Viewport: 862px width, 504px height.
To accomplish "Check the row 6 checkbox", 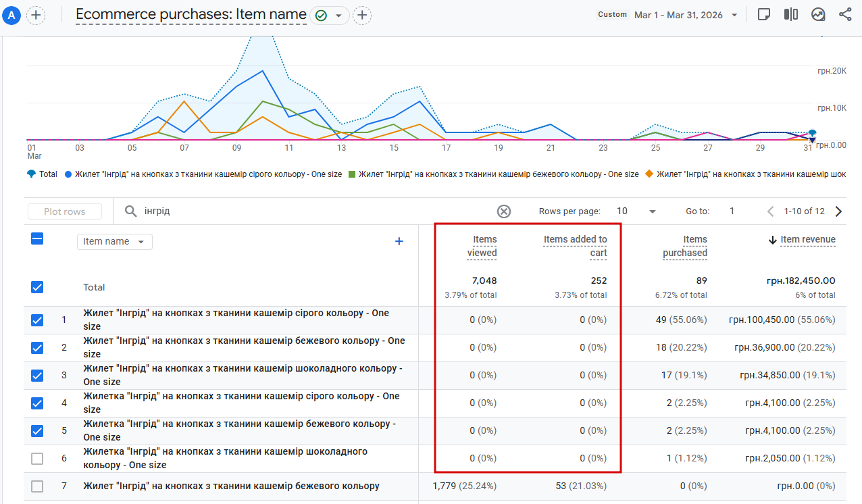I will pyautogui.click(x=37, y=459).
